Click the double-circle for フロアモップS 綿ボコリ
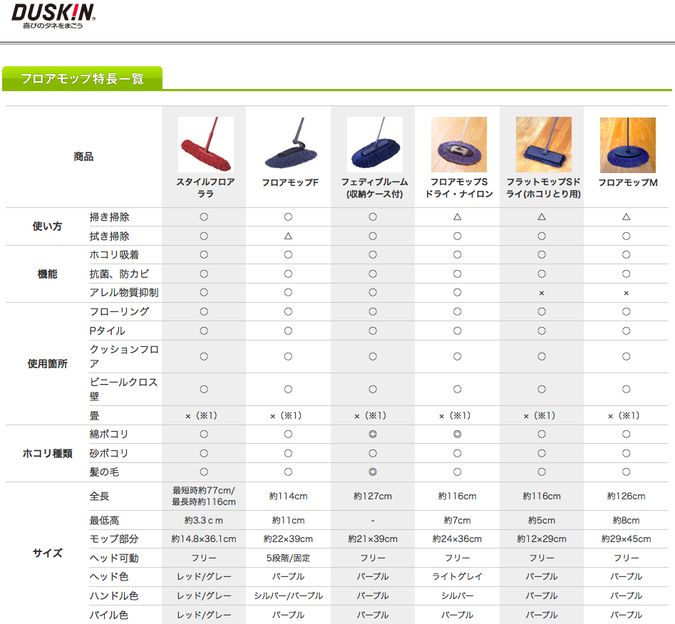 pos(457,434)
